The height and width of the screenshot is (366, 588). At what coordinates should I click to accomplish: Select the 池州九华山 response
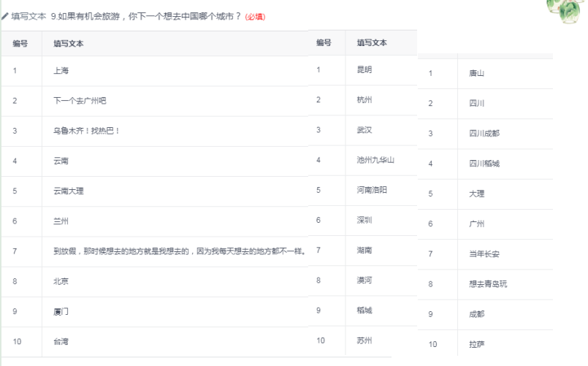[375, 159]
